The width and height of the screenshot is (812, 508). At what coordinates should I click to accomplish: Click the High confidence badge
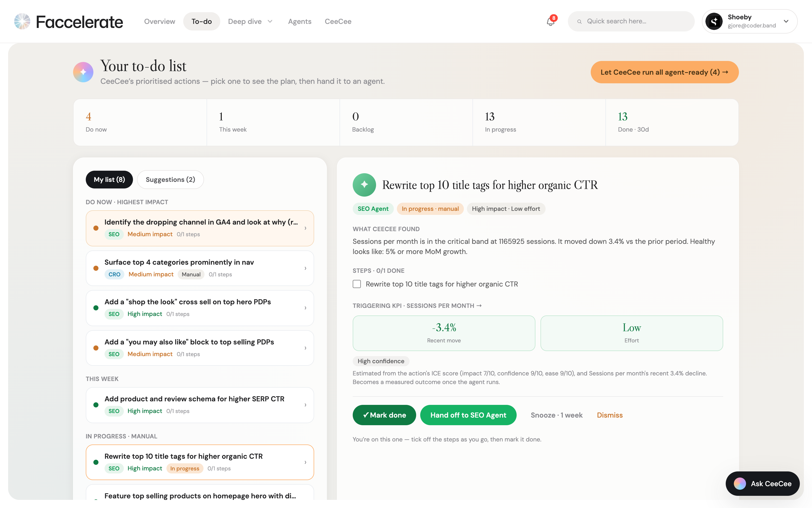coord(381,361)
